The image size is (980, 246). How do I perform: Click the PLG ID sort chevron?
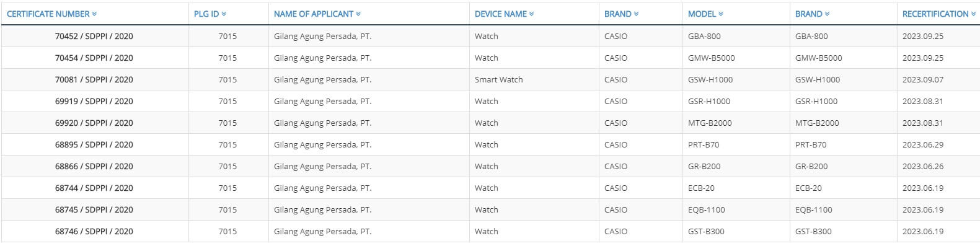[224, 14]
